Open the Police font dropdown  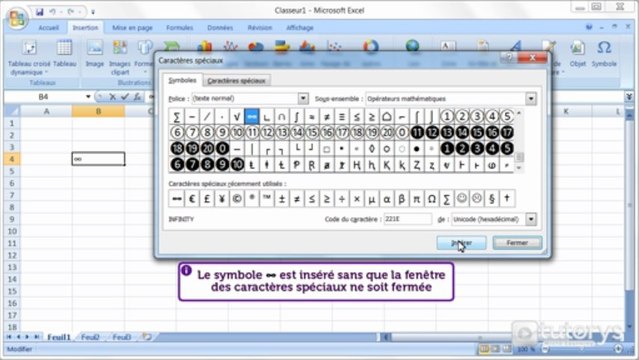click(303, 98)
